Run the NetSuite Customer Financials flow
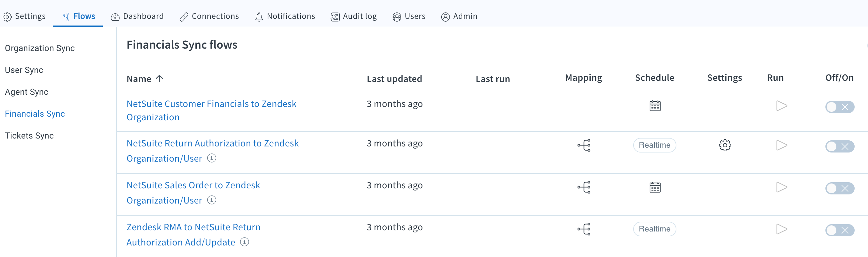 781,106
